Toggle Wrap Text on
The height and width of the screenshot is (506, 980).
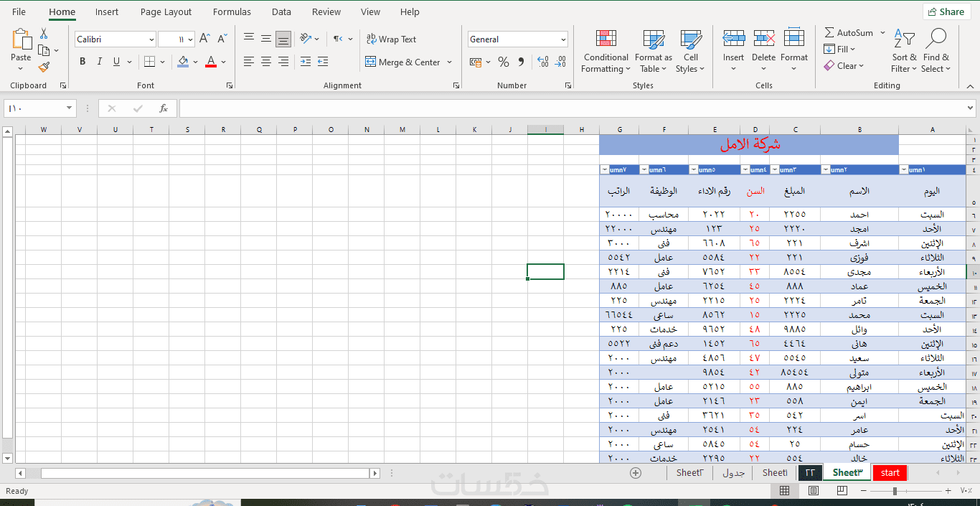(391, 39)
